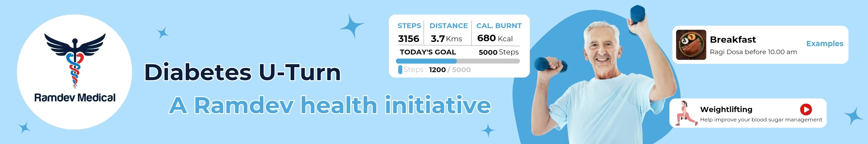This screenshot has width=868, height=144.
Task: Click the blue step progress bar
Action: click(457, 61)
